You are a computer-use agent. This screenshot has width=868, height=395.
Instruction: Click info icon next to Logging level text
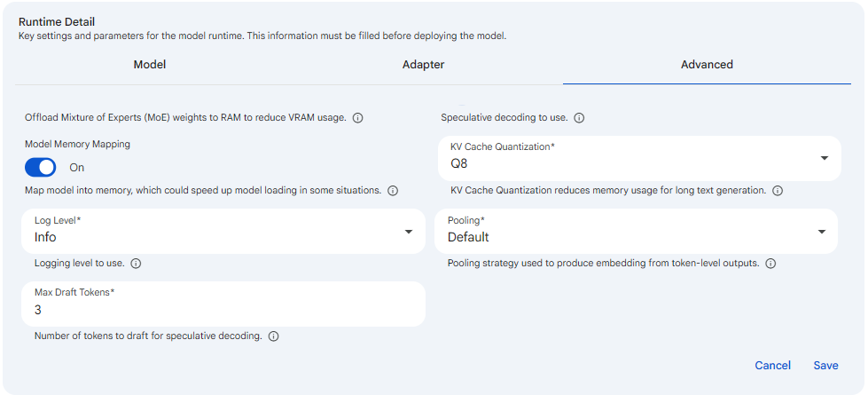click(x=136, y=263)
